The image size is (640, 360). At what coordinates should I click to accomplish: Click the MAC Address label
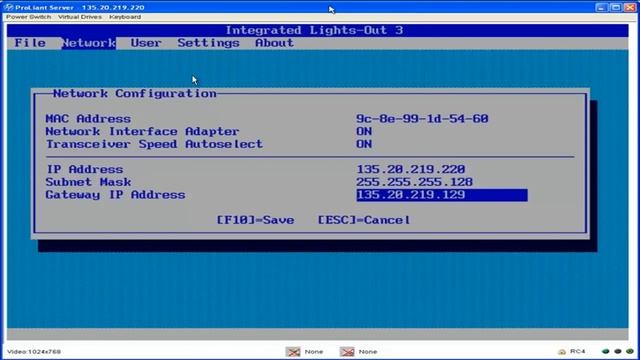tap(88, 118)
